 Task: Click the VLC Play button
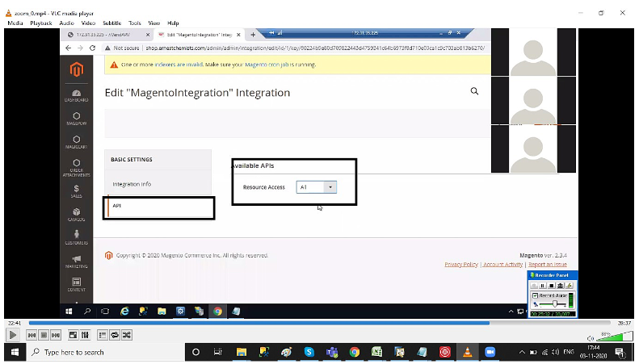13,335
